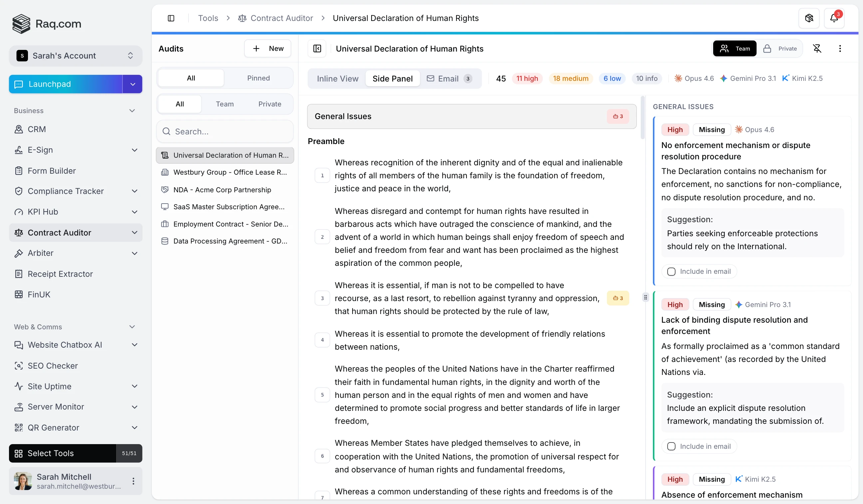Image resolution: width=863 pixels, height=504 pixels.
Task: Switch to the Inline View tab
Action: click(337, 79)
